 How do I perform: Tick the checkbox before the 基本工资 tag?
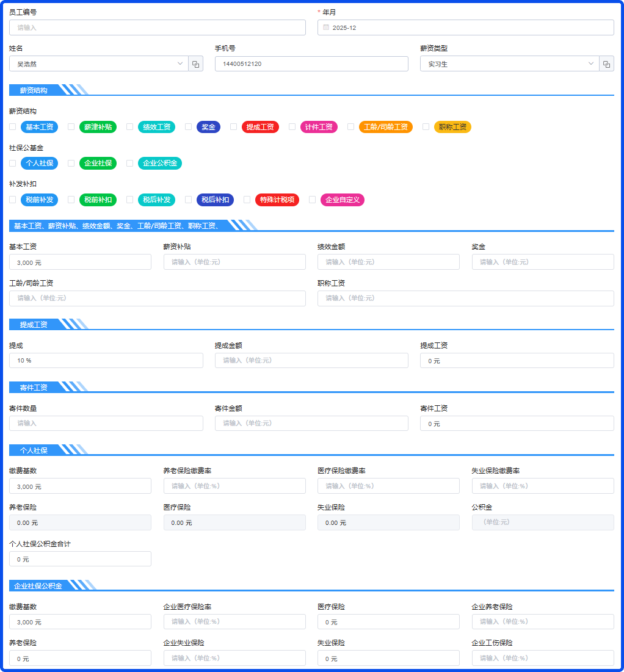tap(12, 127)
